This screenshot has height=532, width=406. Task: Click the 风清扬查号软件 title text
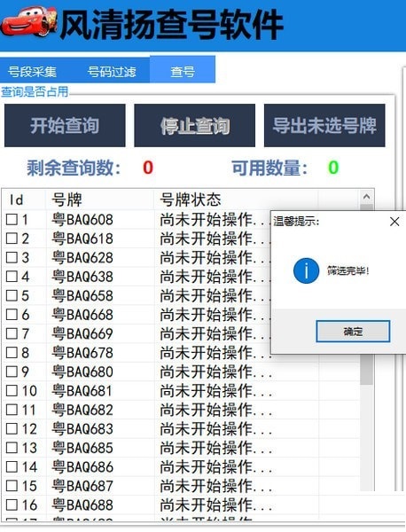(171, 25)
